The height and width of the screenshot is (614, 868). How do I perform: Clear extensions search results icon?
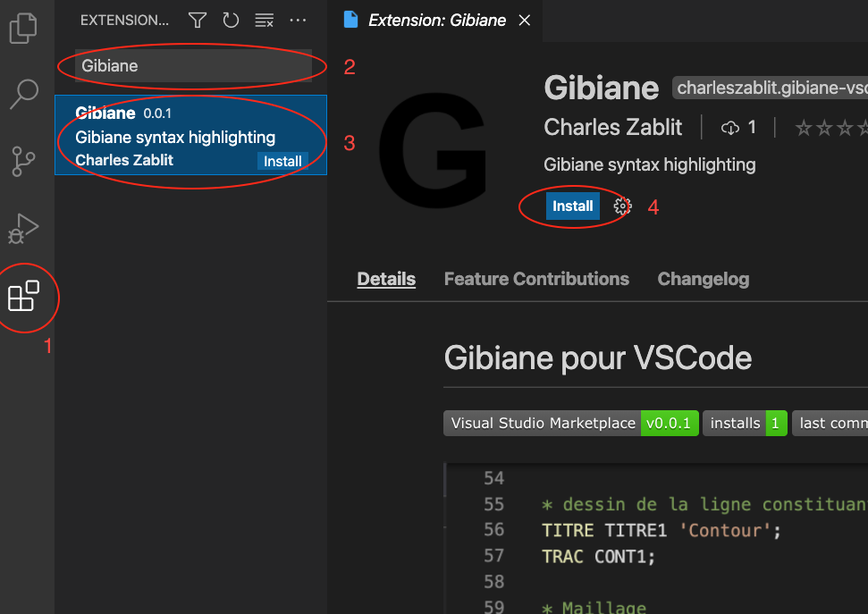[264, 21]
